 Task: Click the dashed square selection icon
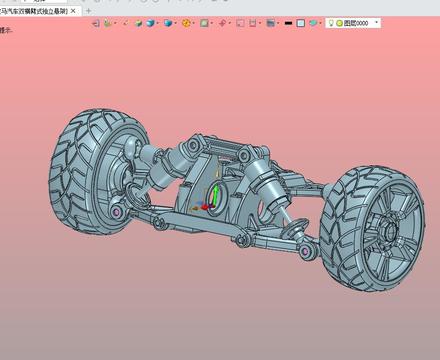[x=240, y=23]
